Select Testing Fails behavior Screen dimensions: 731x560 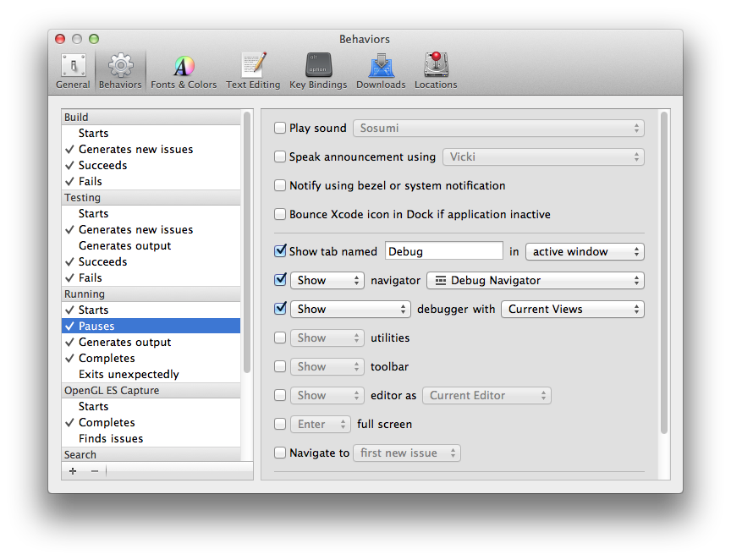click(x=151, y=278)
